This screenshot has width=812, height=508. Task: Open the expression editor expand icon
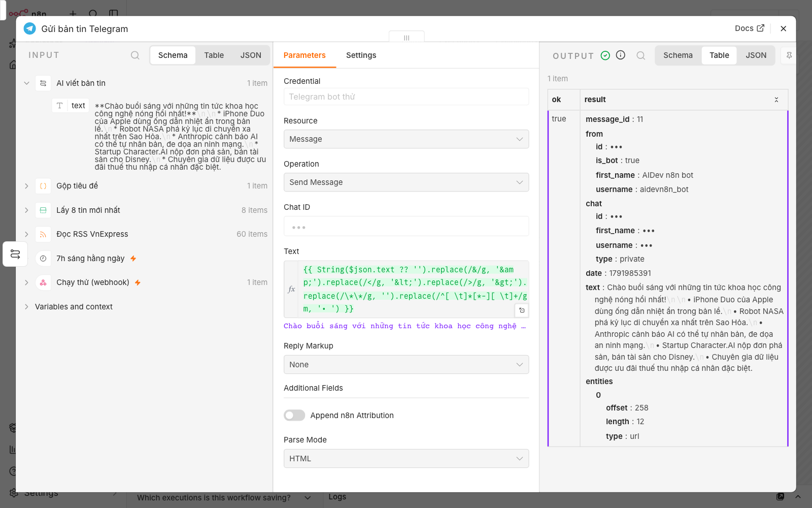pos(522,310)
